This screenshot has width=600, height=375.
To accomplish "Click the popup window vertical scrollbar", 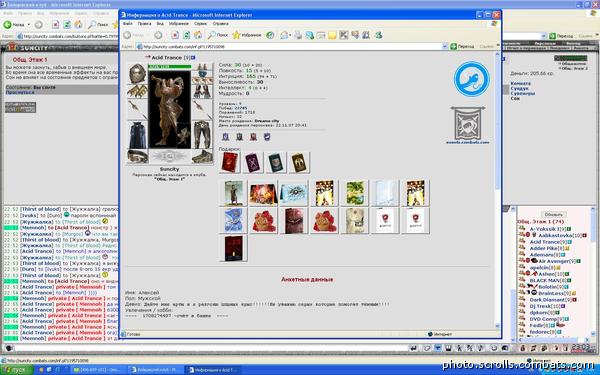I will (498, 190).
